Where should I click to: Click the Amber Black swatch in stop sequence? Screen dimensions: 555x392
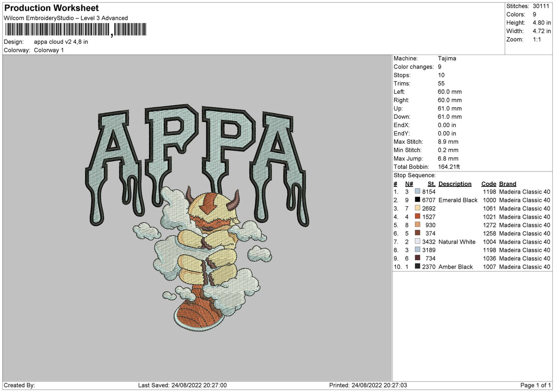click(417, 267)
